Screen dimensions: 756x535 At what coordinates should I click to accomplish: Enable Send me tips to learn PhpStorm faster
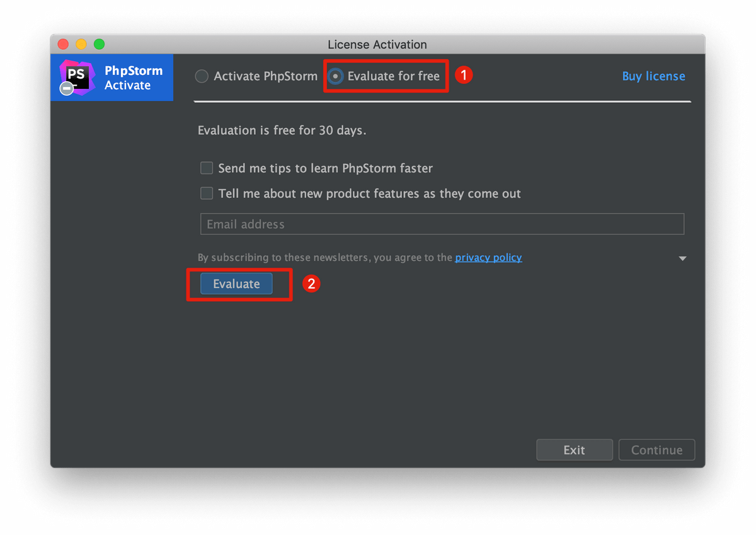click(207, 168)
